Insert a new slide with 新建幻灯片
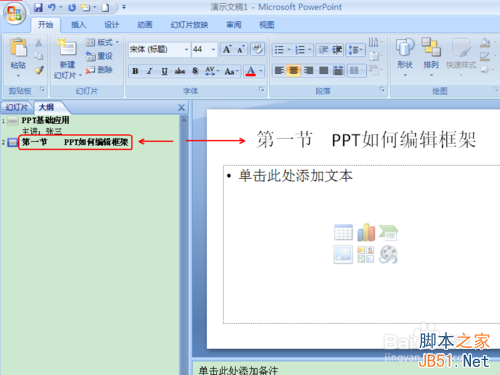This screenshot has height=375, width=500. point(67,58)
